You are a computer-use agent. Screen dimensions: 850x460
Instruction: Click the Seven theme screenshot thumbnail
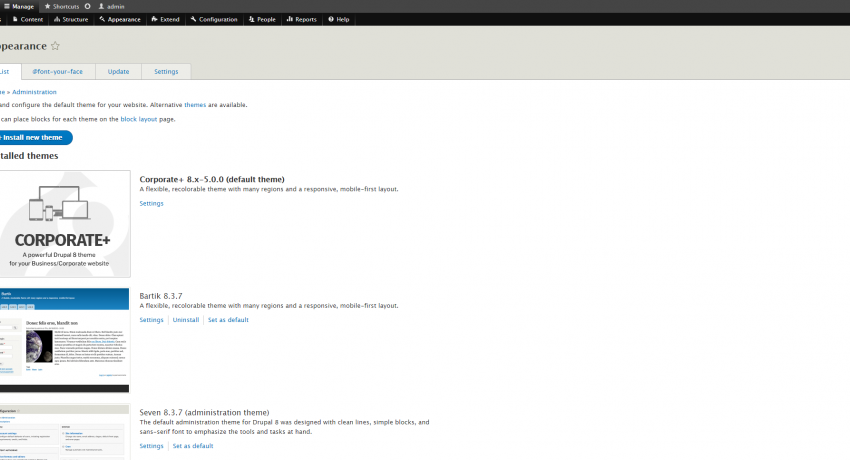pos(65,432)
